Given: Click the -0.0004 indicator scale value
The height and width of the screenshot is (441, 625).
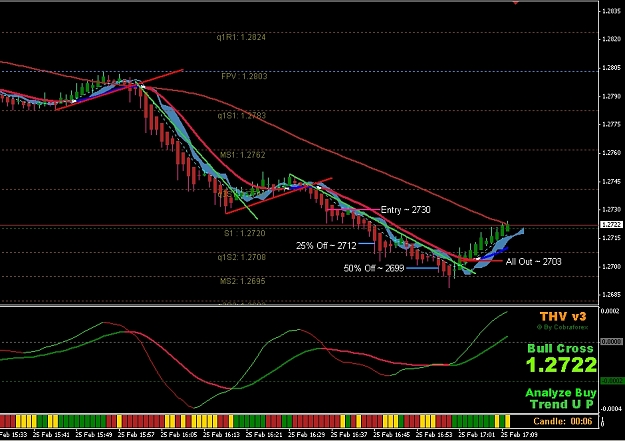Looking at the screenshot, I should 611,409.
